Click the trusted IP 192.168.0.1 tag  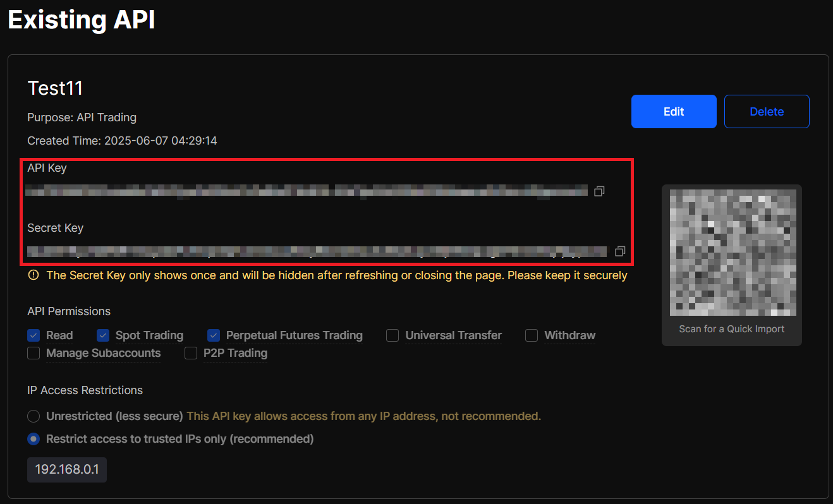(x=67, y=470)
